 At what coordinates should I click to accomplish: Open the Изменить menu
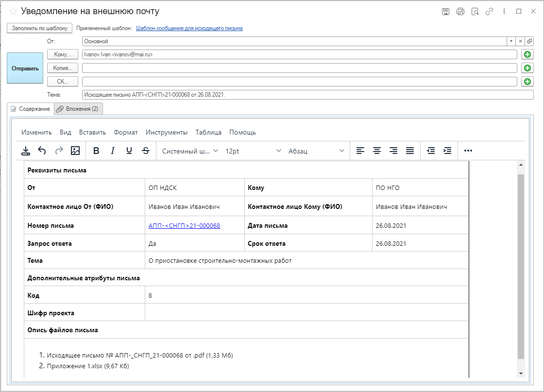[x=36, y=132]
